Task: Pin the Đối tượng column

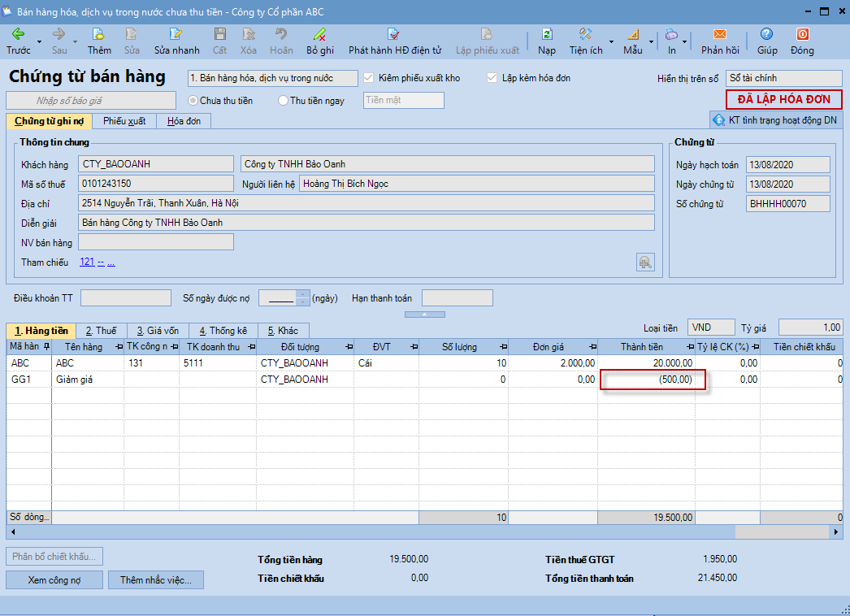Action: click(x=349, y=346)
